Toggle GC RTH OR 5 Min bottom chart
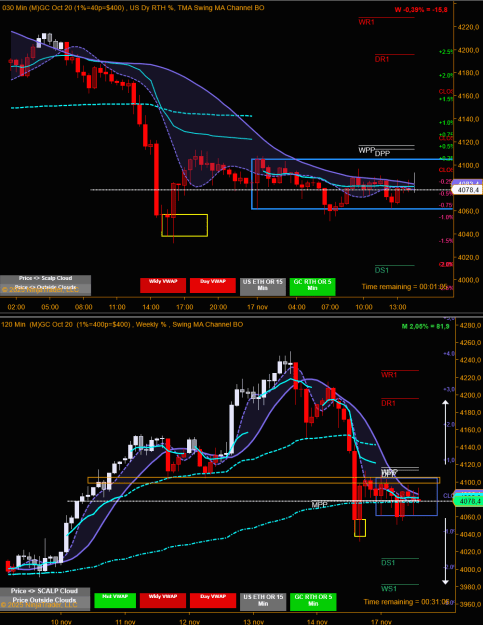This screenshot has width=483, height=625. pyautogui.click(x=313, y=601)
